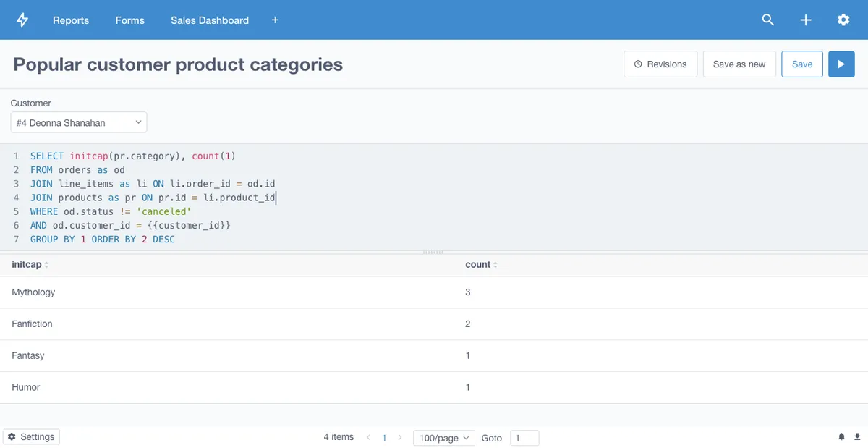The width and height of the screenshot is (868, 448).
Task: Click the initcap column header
Action: click(26, 265)
